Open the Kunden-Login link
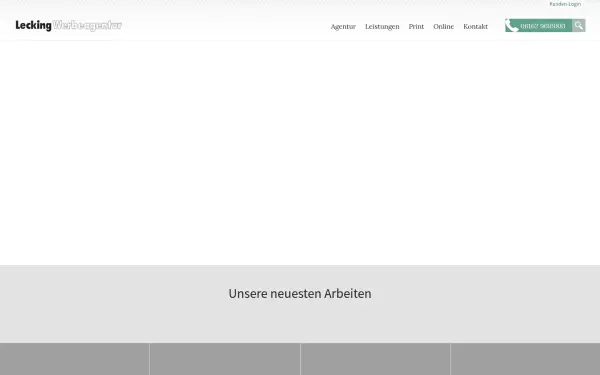The image size is (600, 375). point(565,4)
